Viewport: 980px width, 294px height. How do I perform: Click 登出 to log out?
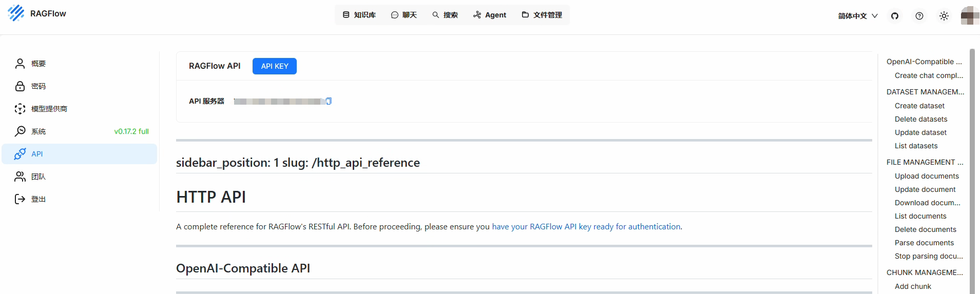[x=80, y=199]
